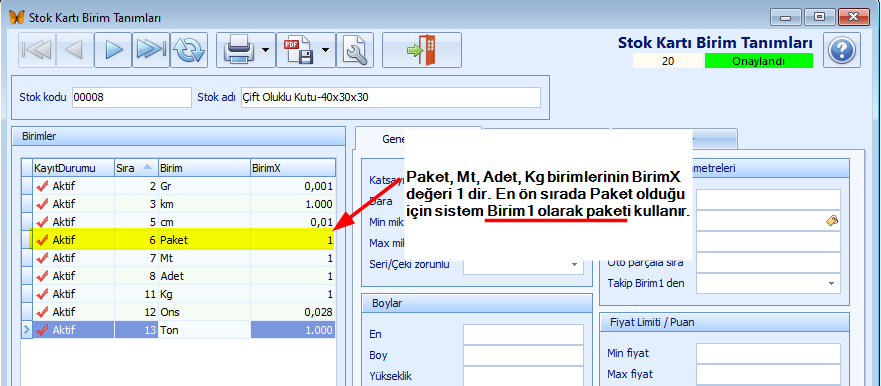
Task: Click the Stok adı input field
Action: pos(390,97)
